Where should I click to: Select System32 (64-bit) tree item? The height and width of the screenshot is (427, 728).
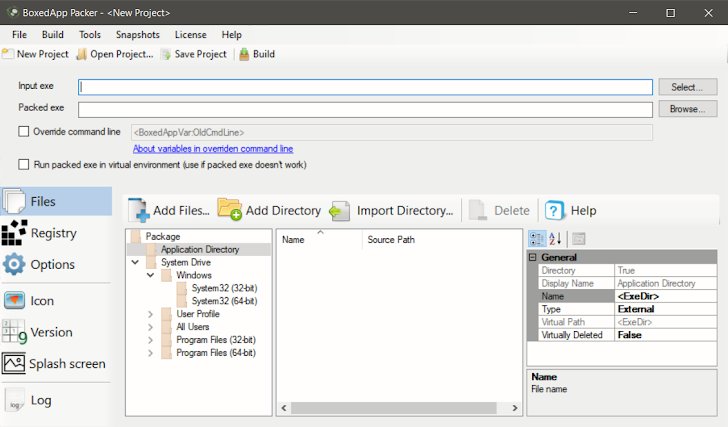coord(224,301)
